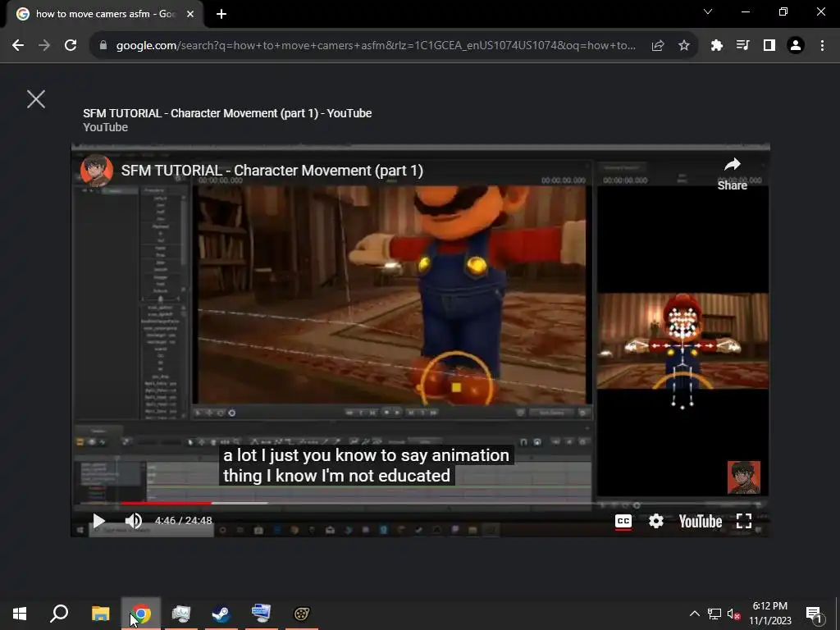Close the video overlay with X
Image resolution: width=840 pixels, height=630 pixels.
[x=36, y=98]
